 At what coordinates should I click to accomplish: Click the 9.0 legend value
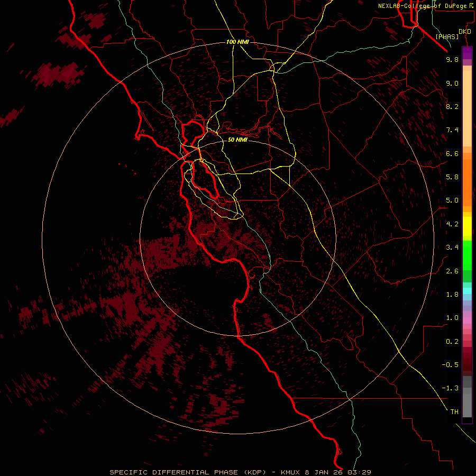point(452,83)
